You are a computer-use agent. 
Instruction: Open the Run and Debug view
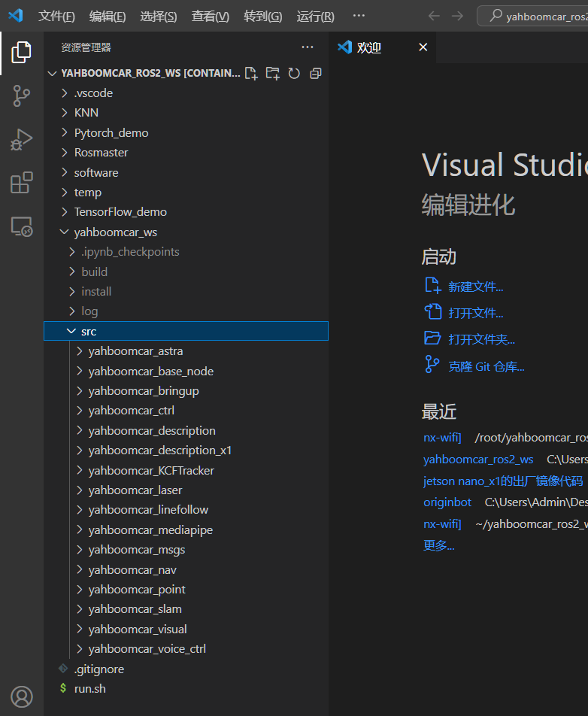pos(21,139)
